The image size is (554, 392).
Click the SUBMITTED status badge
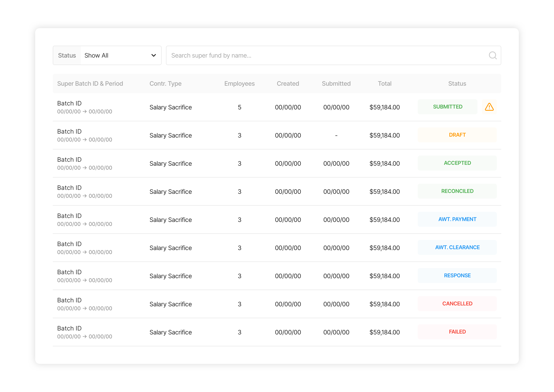tap(447, 107)
